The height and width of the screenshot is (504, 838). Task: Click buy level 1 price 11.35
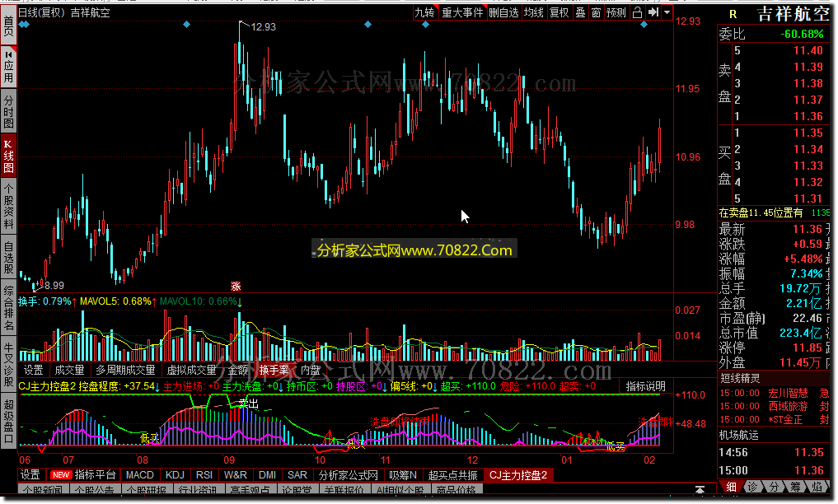click(808, 133)
